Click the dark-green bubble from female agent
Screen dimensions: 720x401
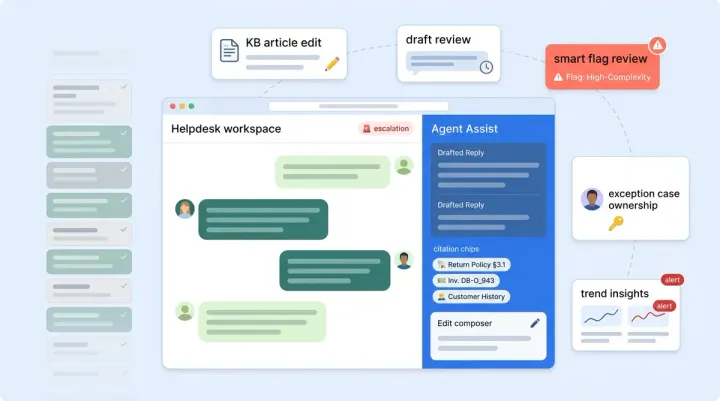(263, 219)
